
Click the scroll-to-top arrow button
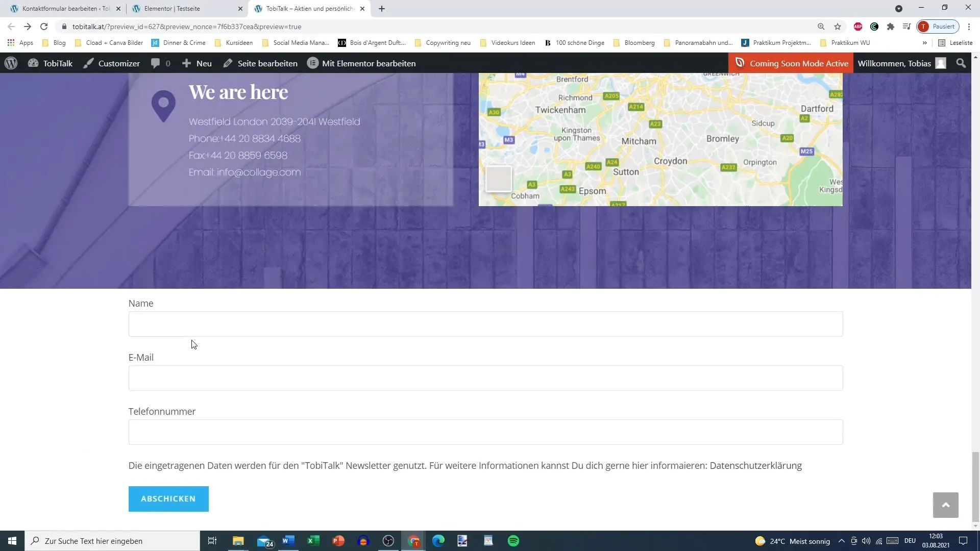click(x=945, y=505)
